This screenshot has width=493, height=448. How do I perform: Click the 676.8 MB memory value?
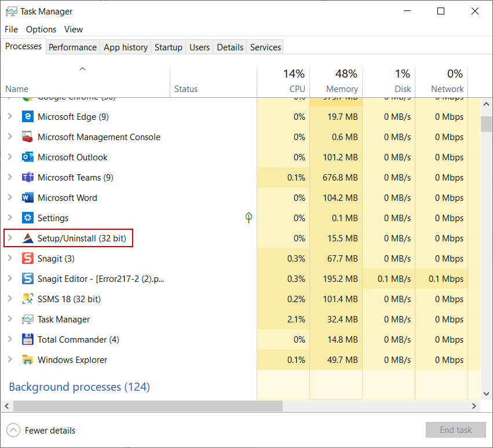[x=340, y=178]
